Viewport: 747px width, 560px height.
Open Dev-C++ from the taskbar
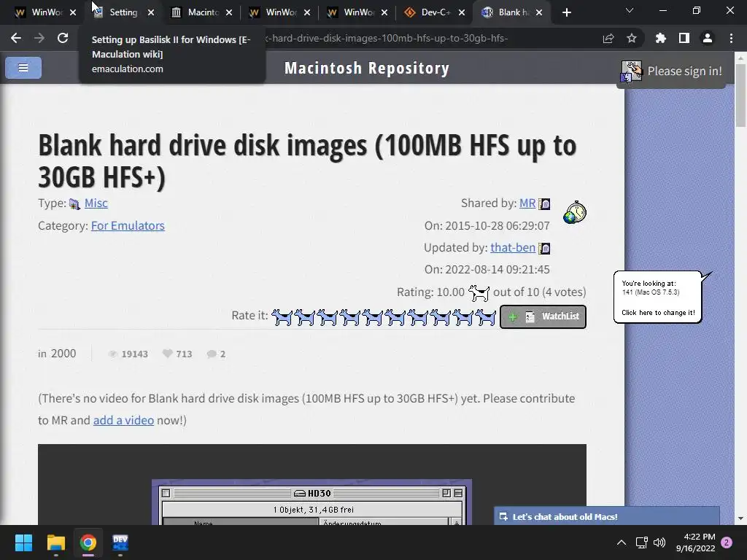point(120,542)
